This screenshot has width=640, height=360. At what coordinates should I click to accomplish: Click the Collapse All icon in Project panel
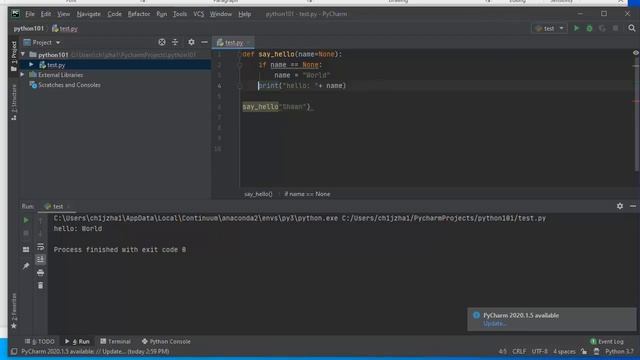[x=175, y=42]
